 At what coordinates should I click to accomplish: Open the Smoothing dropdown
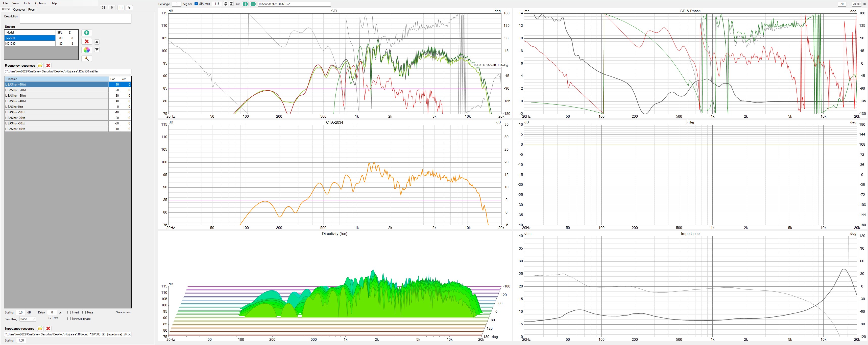pyautogui.click(x=28, y=319)
